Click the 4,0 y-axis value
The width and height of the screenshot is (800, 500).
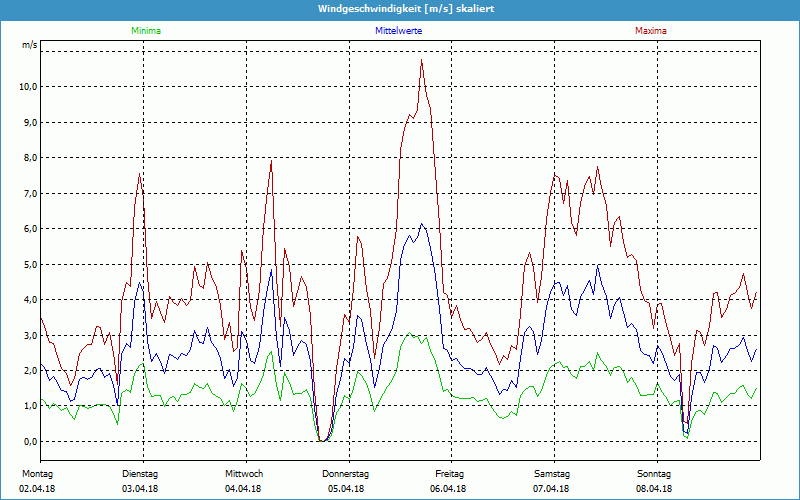[x=31, y=299]
